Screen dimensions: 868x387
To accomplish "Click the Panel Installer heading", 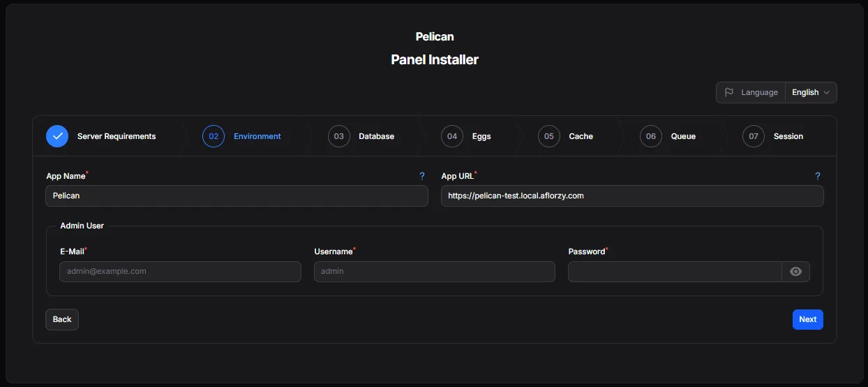I will 435,60.
